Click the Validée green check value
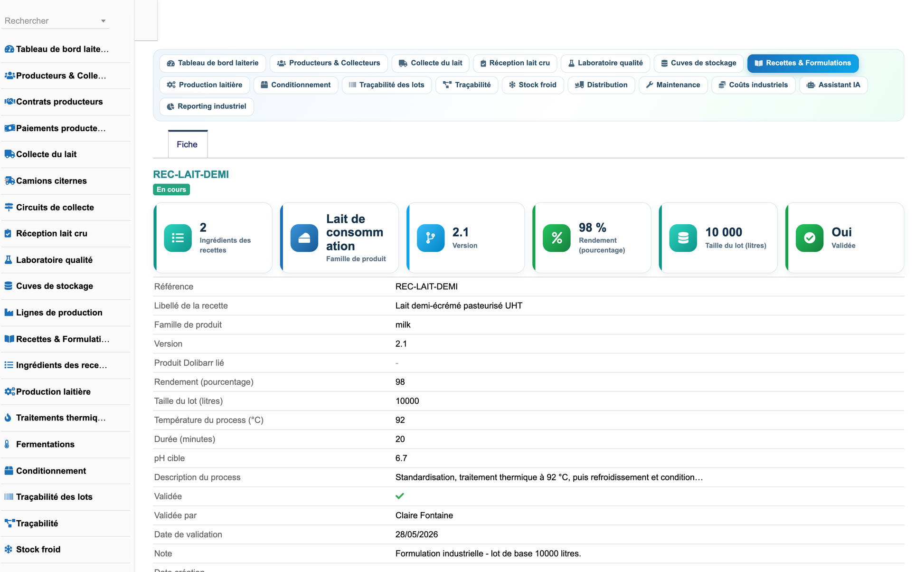The width and height of the screenshot is (924, 572). [x=400, y=496]
